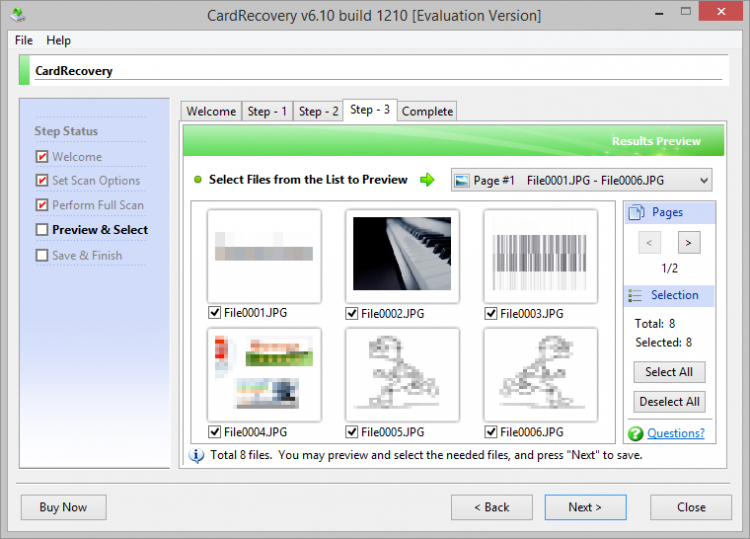Image resolution: width=750 pixels, height=539 pixels.
Task: Click the Perform Full Scan step label
Action: pos(98,205)
